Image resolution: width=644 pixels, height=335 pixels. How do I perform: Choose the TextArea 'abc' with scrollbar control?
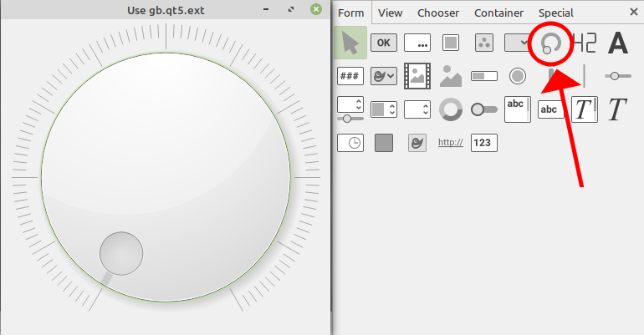(518, 109)
